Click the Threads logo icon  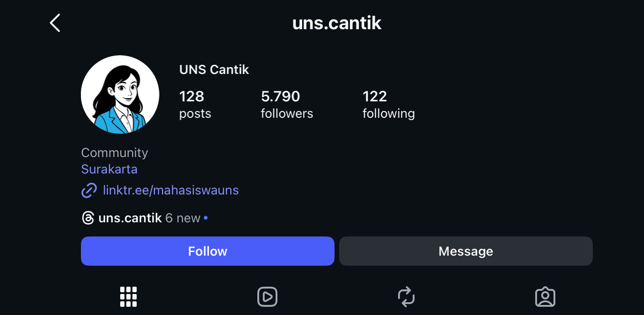tap(88, 218)
